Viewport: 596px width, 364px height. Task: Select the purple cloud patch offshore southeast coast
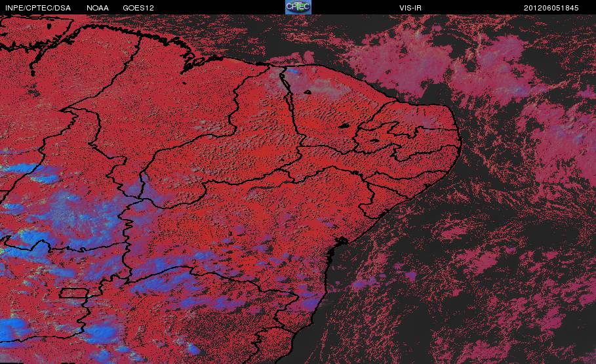[364, 283]
